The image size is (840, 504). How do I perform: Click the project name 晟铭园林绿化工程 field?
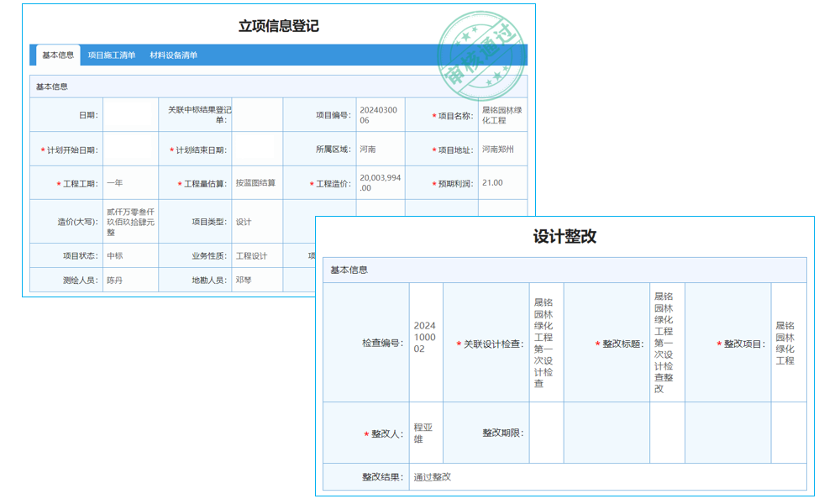pos(503,113)
